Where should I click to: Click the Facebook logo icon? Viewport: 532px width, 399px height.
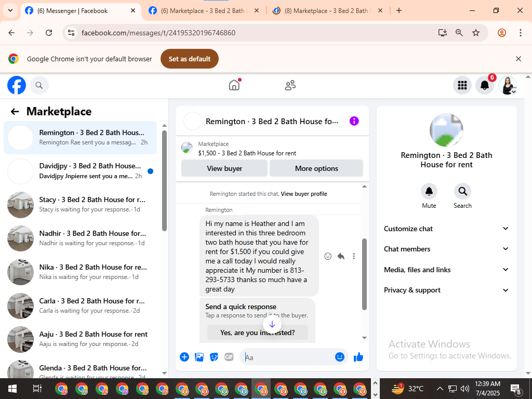17,85
